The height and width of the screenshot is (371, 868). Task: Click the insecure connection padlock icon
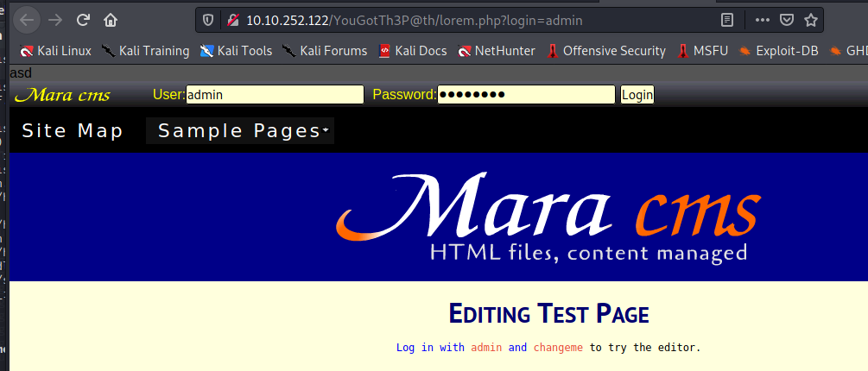click(x=231, y=19)
